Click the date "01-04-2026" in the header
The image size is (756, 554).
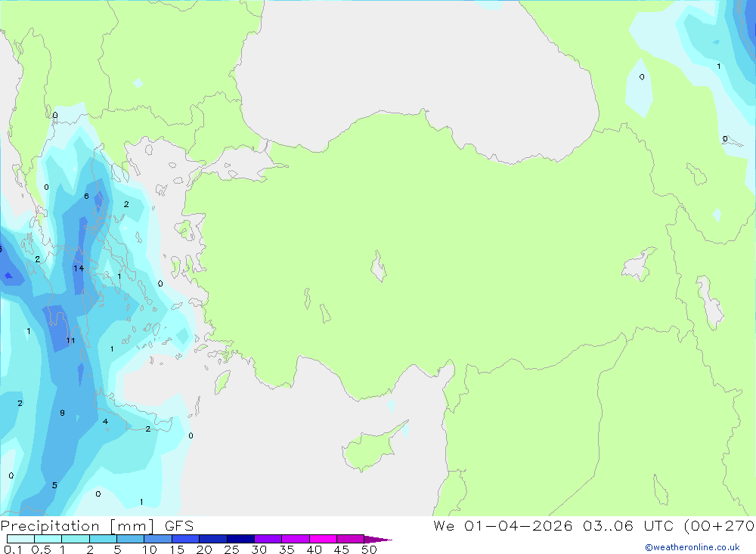tap(519, 526)
